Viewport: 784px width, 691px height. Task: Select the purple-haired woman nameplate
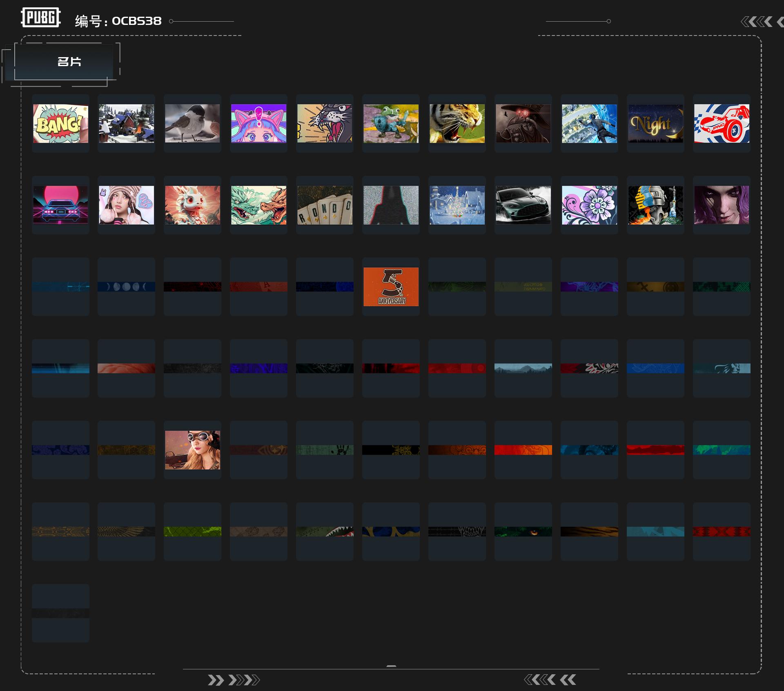click(722, 205)
